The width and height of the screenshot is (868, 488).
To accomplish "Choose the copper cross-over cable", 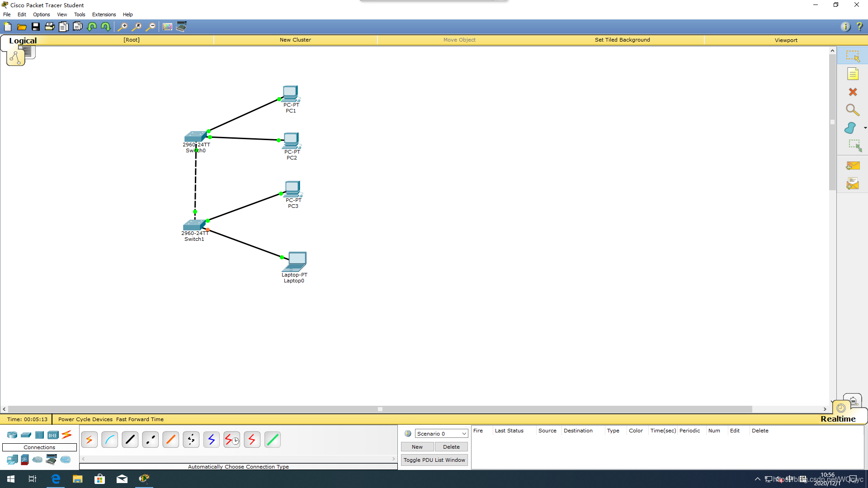I will pos(150,439).
